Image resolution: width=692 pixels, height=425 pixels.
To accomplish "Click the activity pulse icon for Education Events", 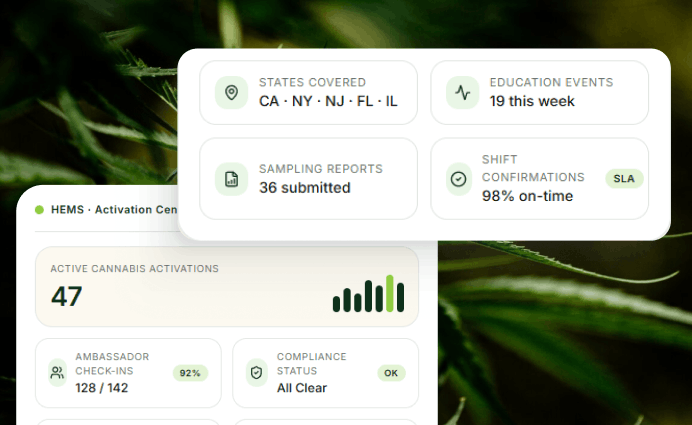I will [x=463, y=93].
